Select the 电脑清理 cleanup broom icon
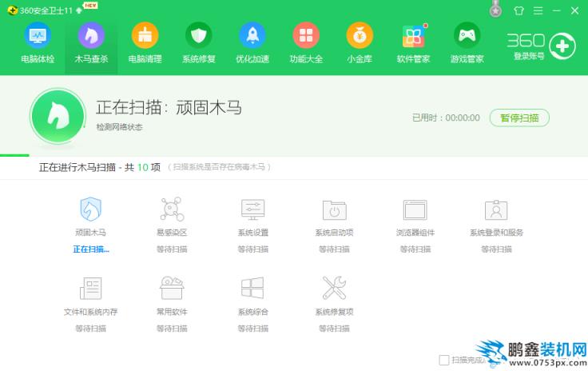588x371 pixels. tap(145, 36)
